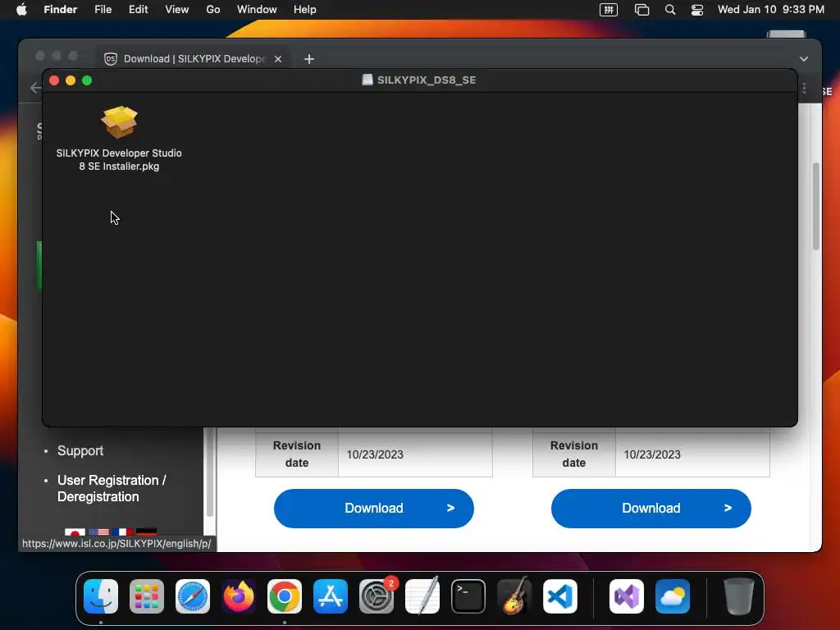Open GarageBand from the Dock
The image size is (840, 630).
coord(514,596)
